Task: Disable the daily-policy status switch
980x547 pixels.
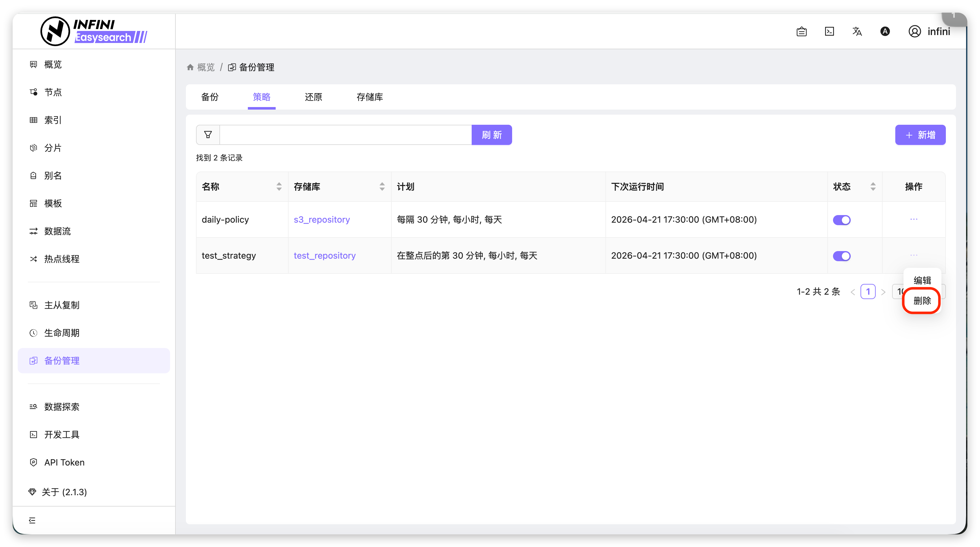Action: click(842, 220)
